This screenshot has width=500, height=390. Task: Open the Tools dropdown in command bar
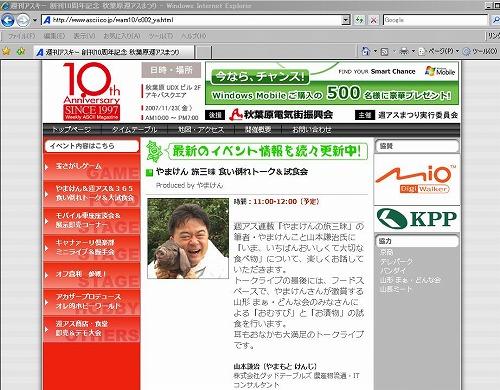[x=480, y=51]
